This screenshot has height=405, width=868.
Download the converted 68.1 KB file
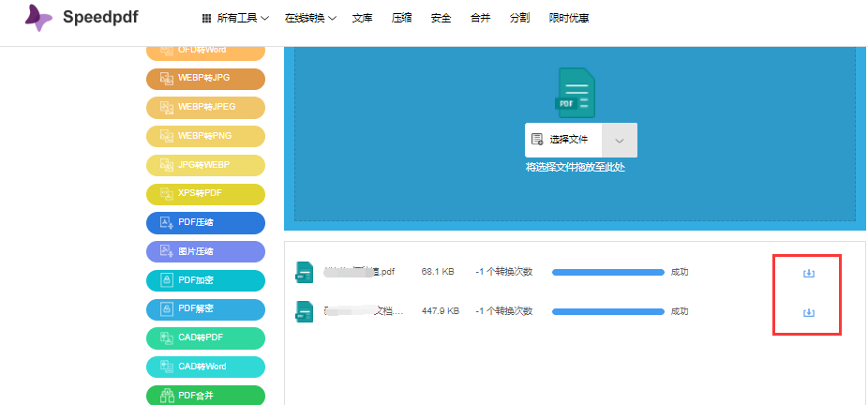(x=809, y=273)
